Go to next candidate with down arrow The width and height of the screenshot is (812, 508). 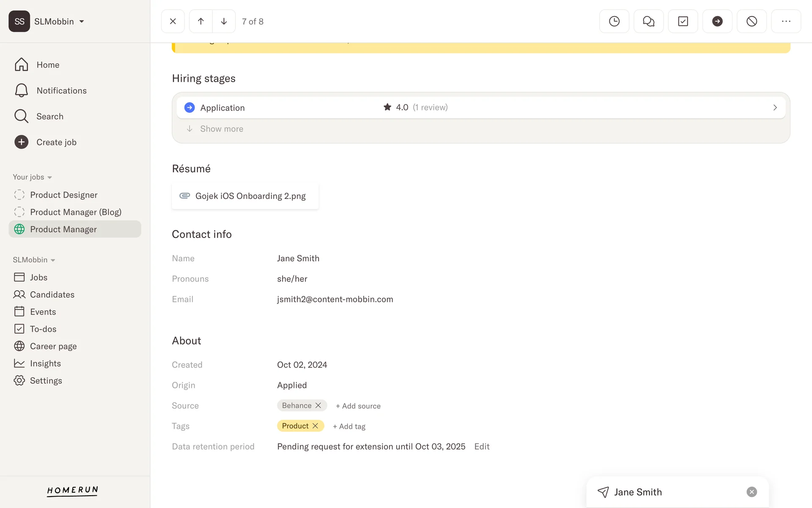click(x=224, y=21)
